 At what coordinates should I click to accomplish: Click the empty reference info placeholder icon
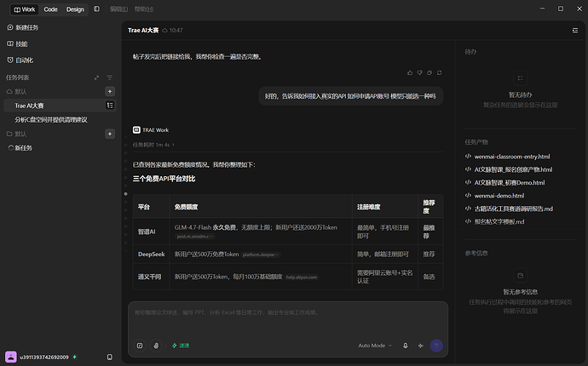pos(520,275)
